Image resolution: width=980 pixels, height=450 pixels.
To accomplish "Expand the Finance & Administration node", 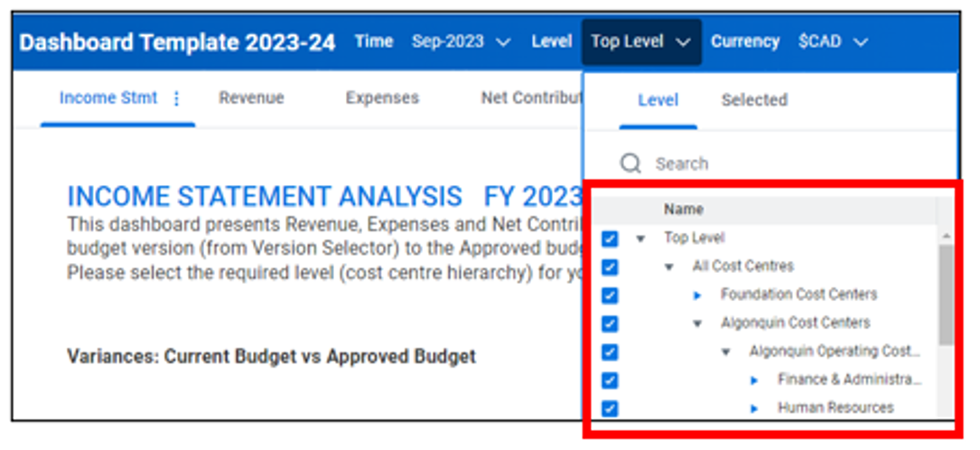I will coord(755,380).
